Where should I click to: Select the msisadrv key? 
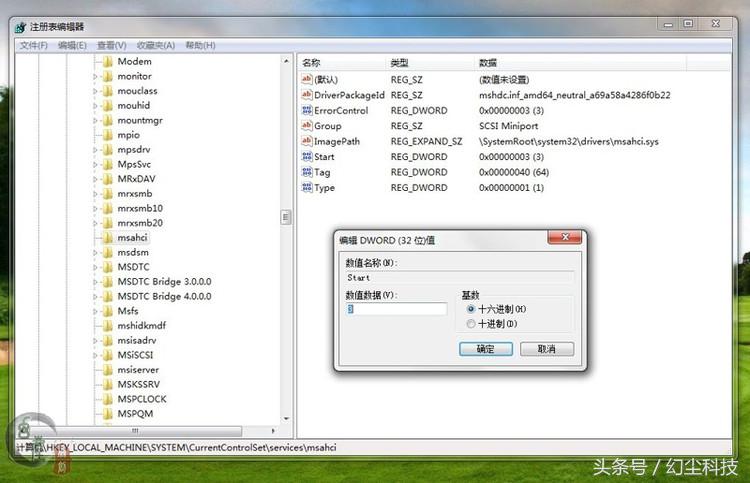137,340
